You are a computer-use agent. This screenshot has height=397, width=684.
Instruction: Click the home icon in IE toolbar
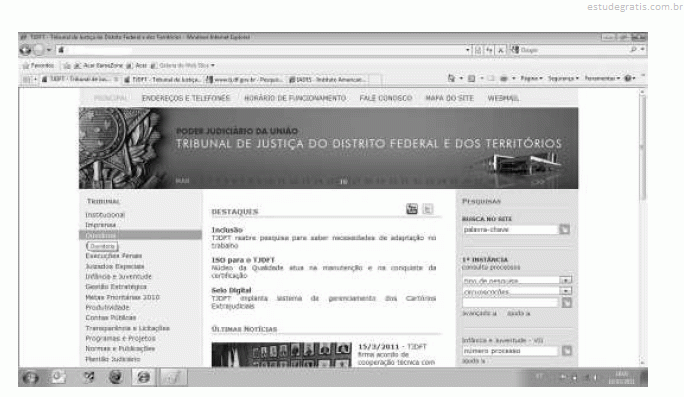pyautogui.click(x=451, y=79)
